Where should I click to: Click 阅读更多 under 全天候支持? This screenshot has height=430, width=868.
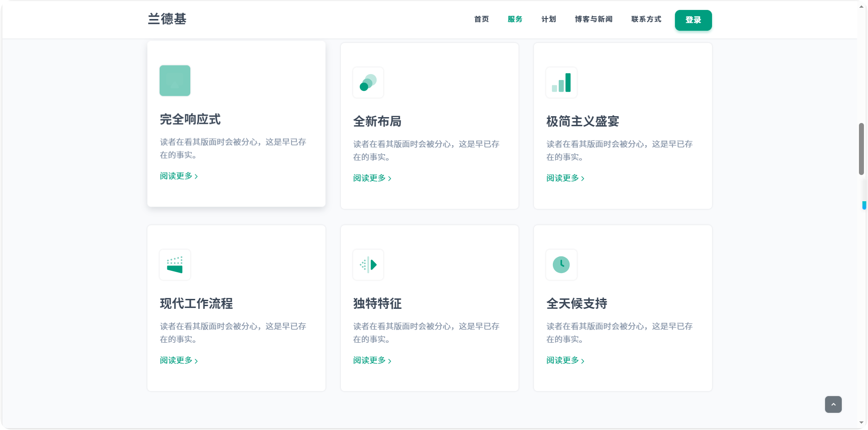pos(566,360)
